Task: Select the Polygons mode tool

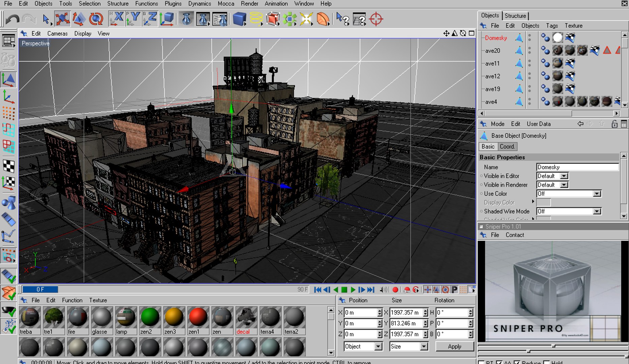Action: pyautogui.click(x=8, y=147)
